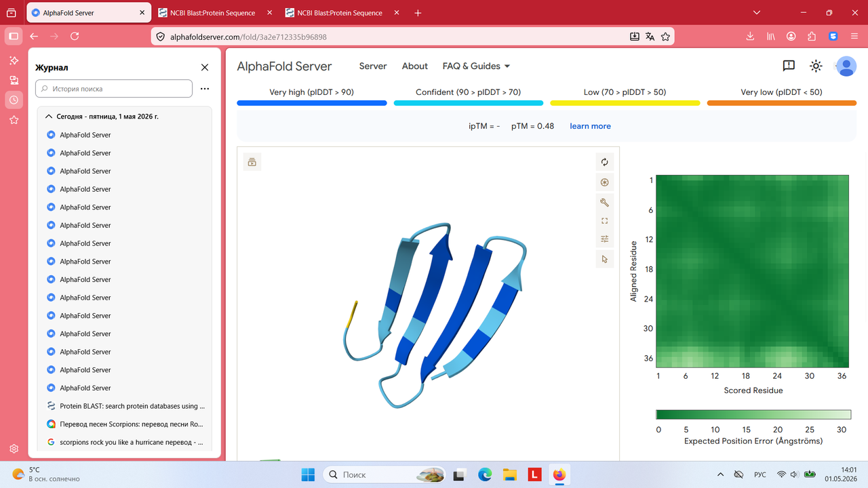Close the AlphaFold Server tab

pyautogui.click(x=141, y=13)
